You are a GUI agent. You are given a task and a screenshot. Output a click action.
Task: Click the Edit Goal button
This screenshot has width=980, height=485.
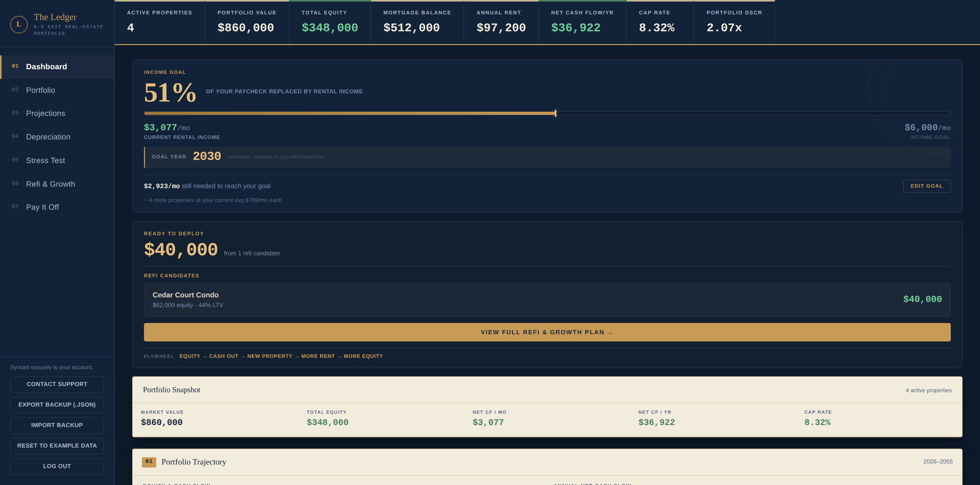pos(926,186)
